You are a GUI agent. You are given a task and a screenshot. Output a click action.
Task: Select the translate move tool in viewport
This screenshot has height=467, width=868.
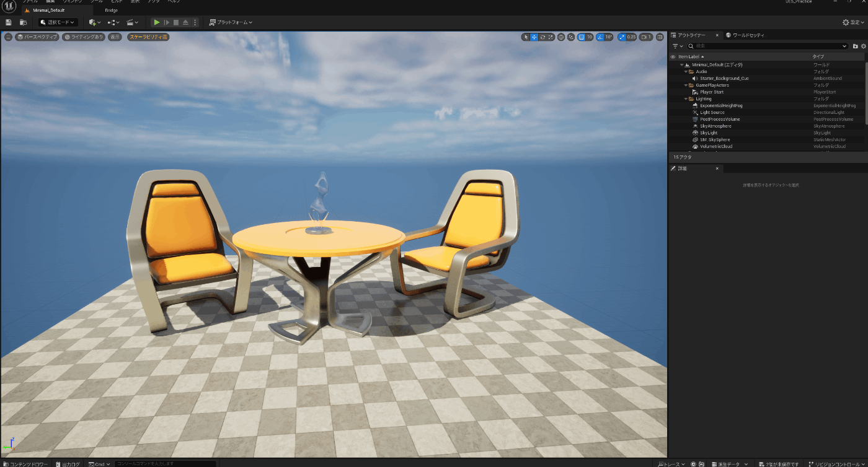534,37
